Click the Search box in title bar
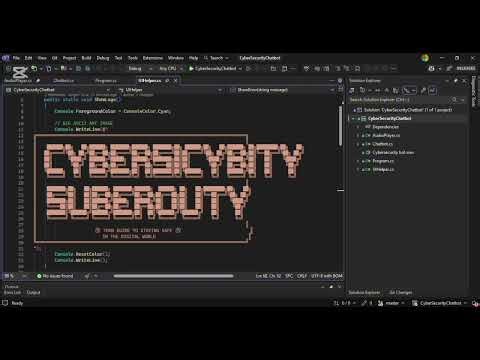 tap(216, 58)
